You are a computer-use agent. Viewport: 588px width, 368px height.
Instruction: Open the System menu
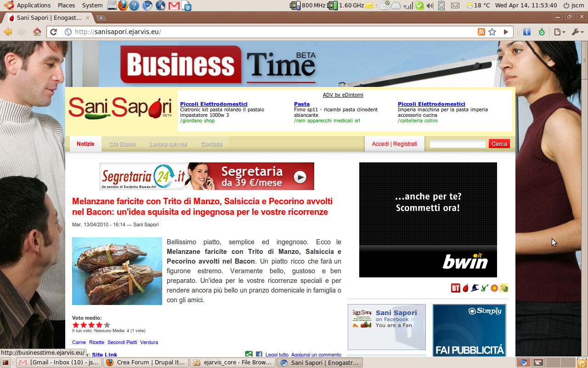pos(92,6)
